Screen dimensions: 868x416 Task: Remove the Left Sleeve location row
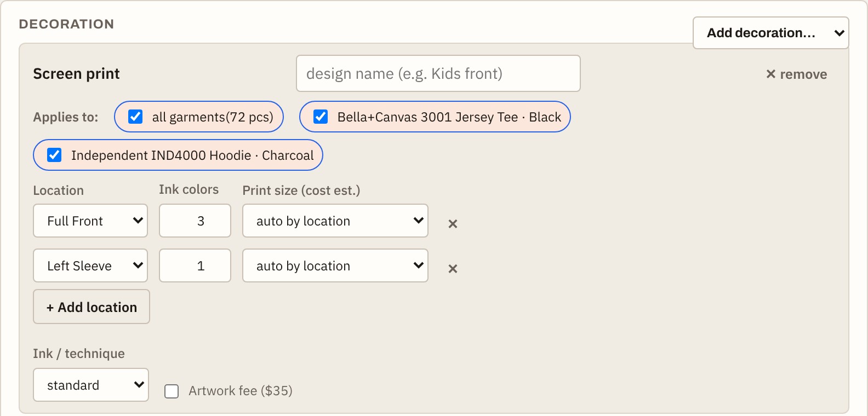(453, 268)
